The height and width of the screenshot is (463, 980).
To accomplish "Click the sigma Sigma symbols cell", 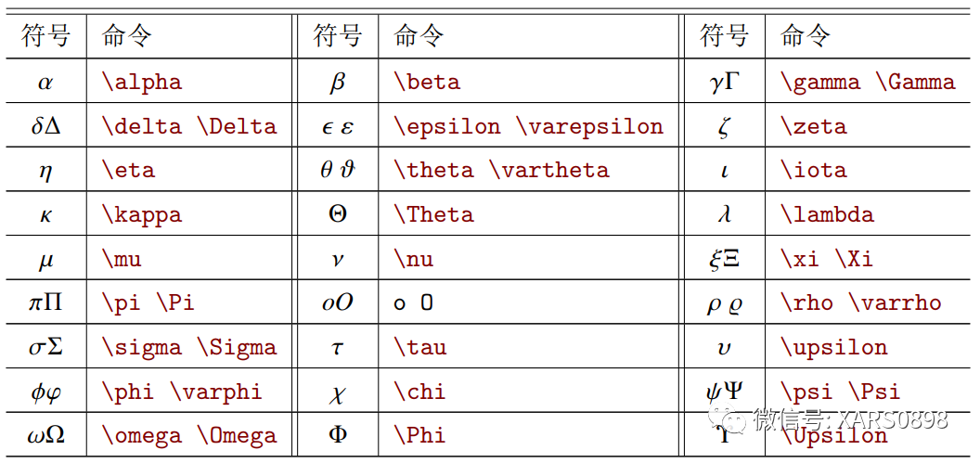I will (x=45, y=347).
